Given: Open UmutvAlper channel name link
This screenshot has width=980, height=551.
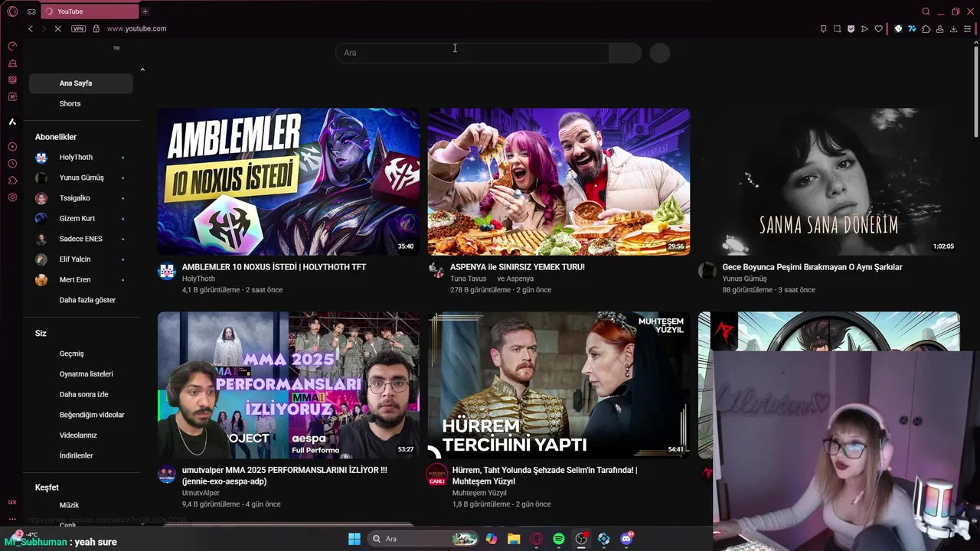Looking at the screenshot, I should coord(201,493).
